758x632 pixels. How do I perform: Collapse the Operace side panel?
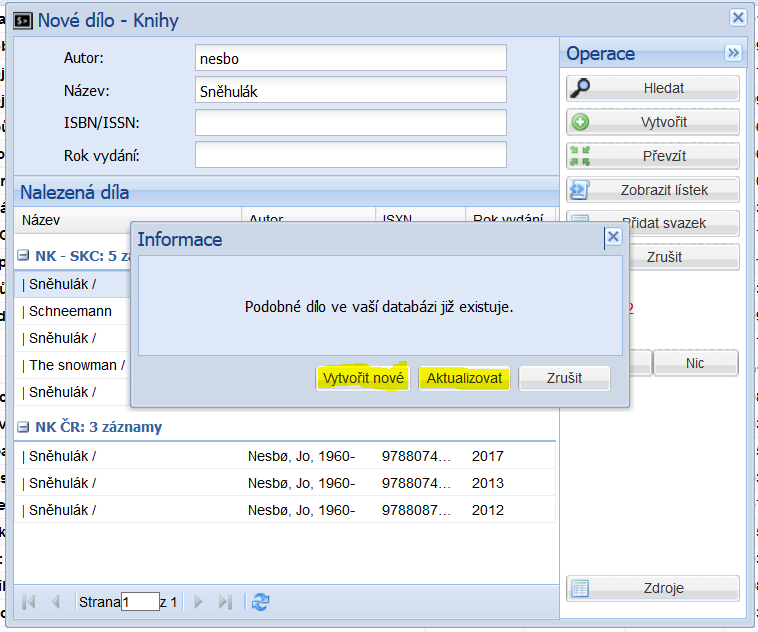(733, 53)
